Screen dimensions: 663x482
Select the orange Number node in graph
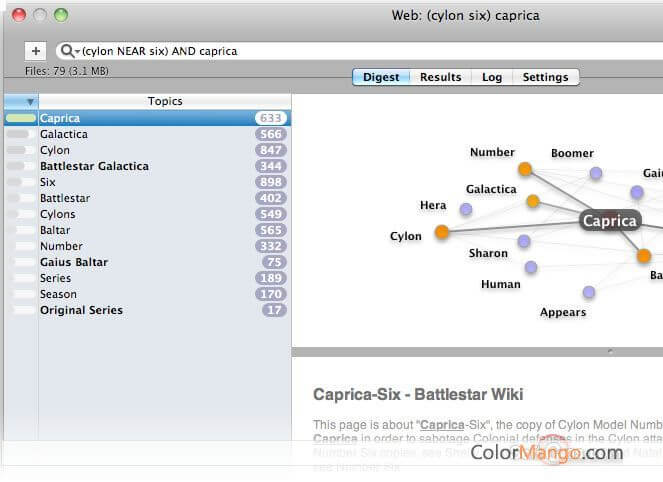pyautogui.click(x=525, y=169)
